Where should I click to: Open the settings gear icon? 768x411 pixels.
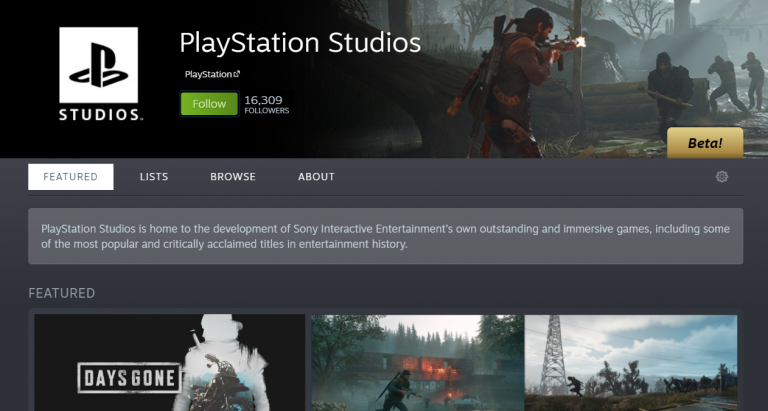[721, 177]
